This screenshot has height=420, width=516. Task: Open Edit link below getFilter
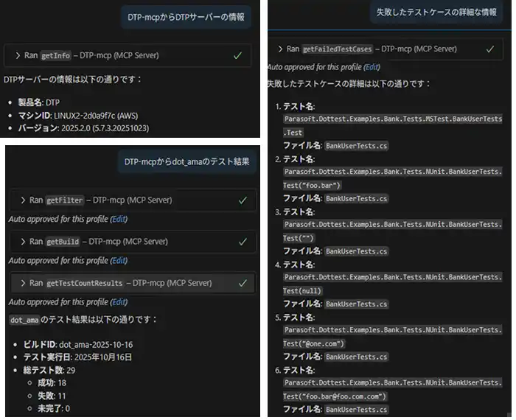tap(119, 219)
